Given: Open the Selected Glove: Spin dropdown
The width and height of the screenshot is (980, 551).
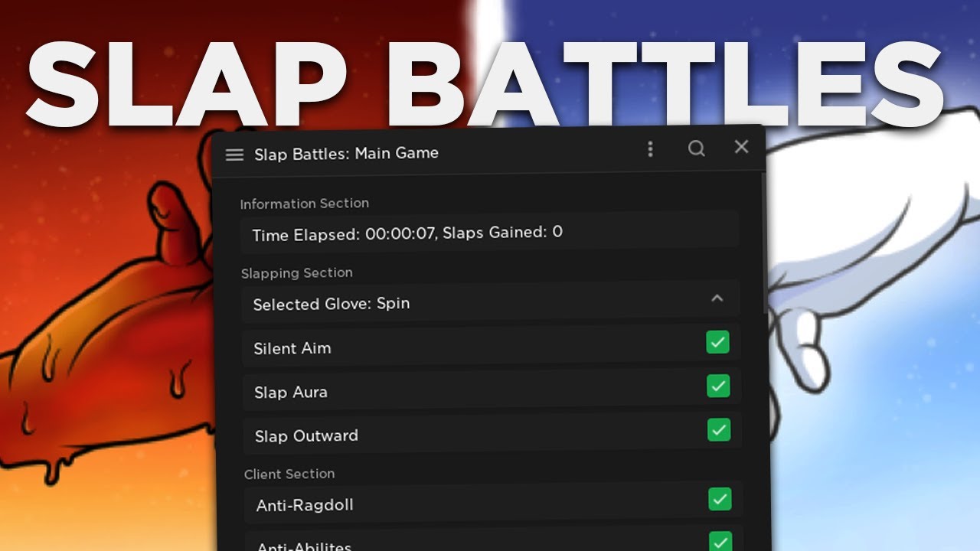Looking at the screenshot, I should coord(491,302).
